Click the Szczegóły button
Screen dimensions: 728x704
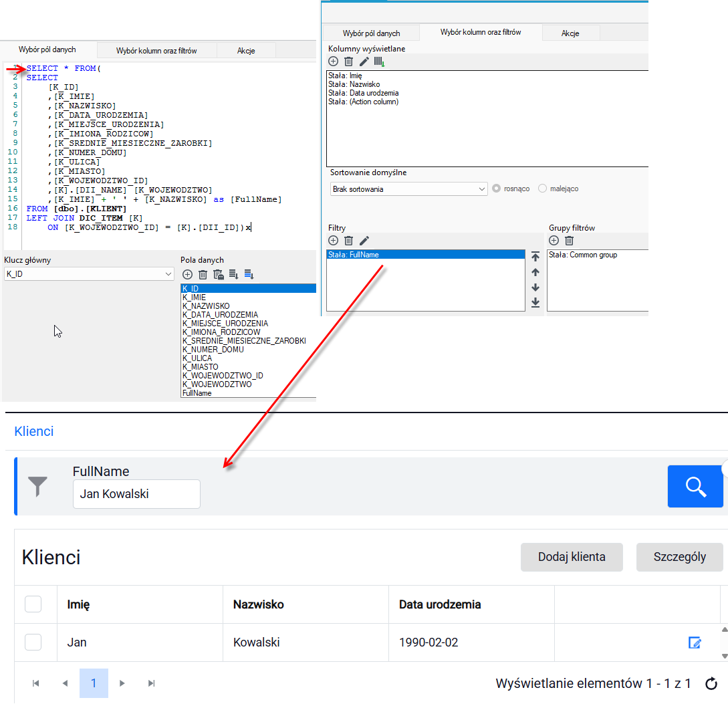(680, 558)
